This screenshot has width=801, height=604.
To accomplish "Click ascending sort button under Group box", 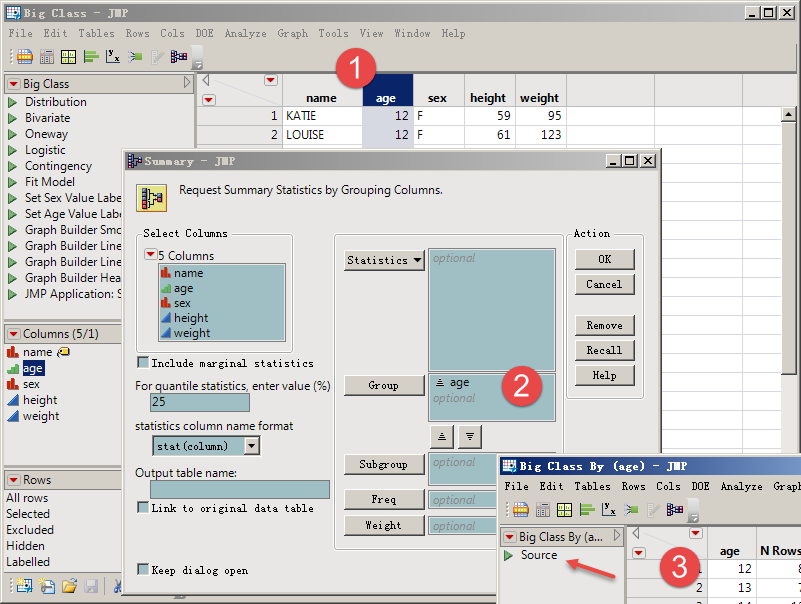I will [x=442, y=436].
